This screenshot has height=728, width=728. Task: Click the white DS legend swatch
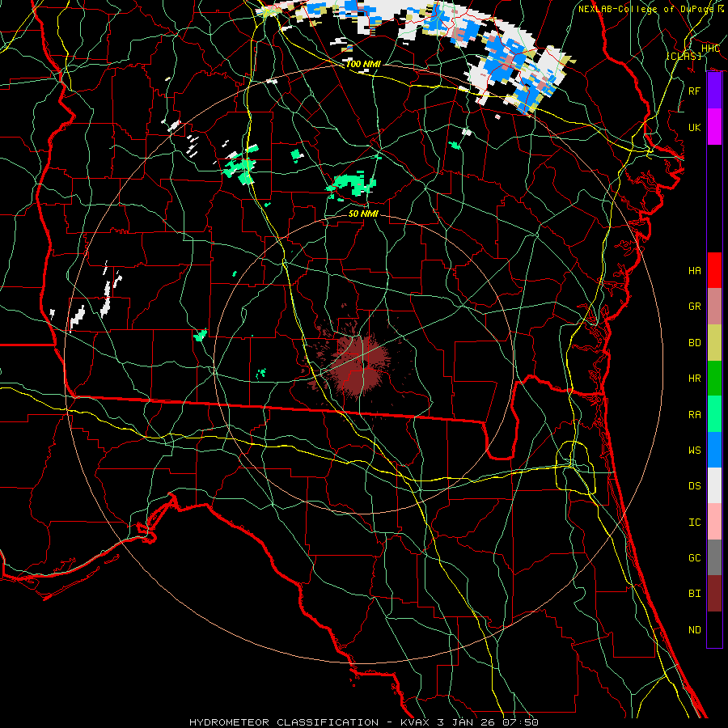pyautogui.click(x=714, y=485)
